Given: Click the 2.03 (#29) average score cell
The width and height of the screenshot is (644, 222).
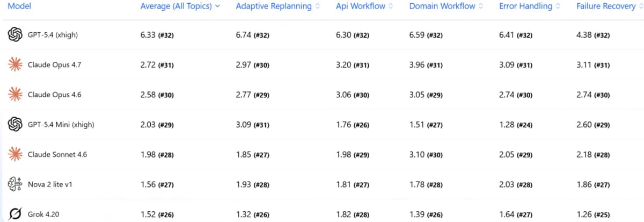Looking at the screenshot, I should coord(157,125).
